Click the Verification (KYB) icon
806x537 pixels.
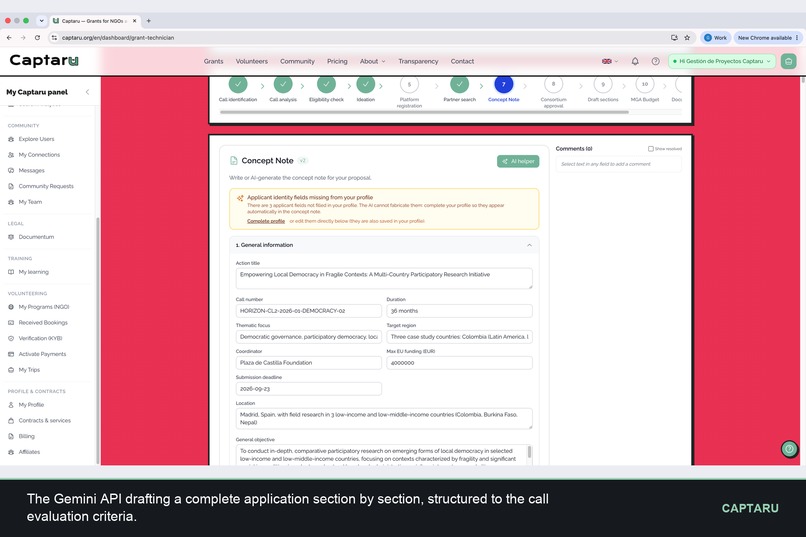(x=11, y=338)
